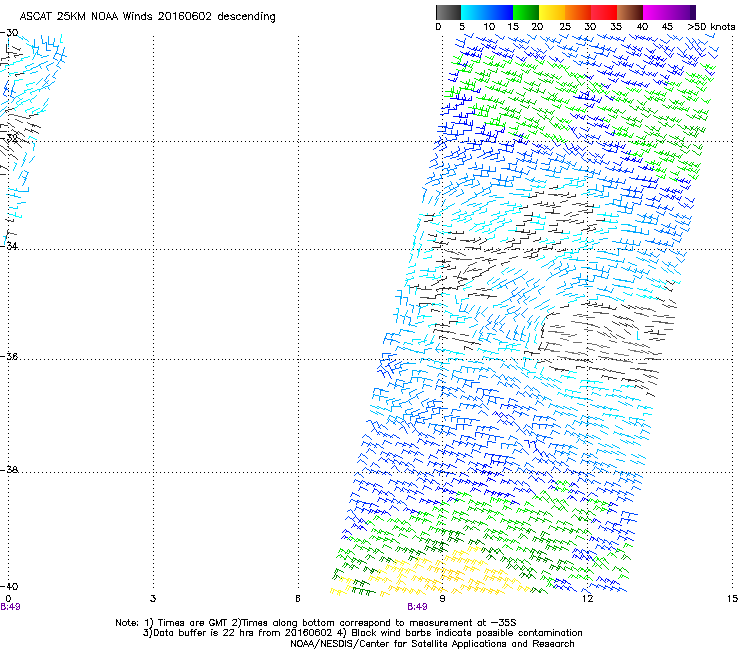
Task: Pick the brown 35-40 knots legend segment
Action: pos(630,12)
